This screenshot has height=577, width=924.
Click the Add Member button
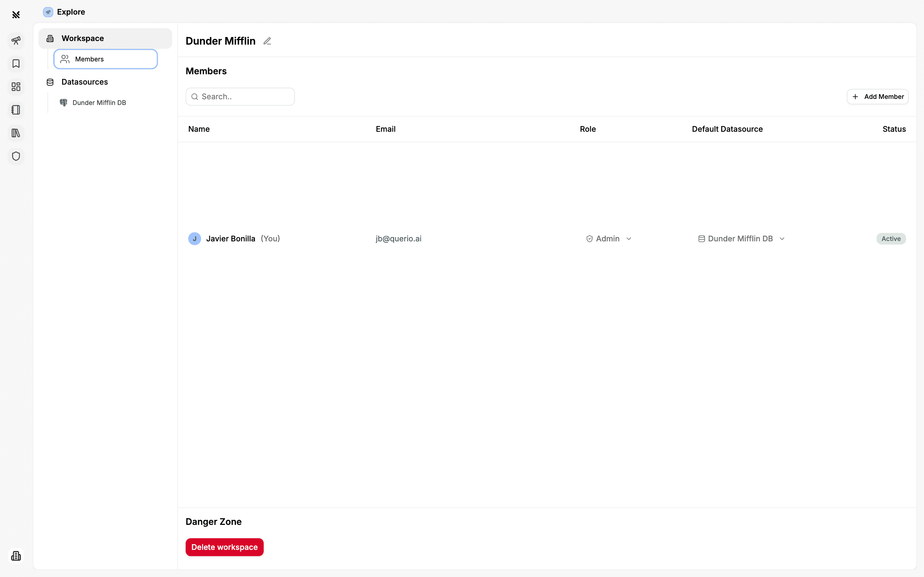click(x=878, y=96)
